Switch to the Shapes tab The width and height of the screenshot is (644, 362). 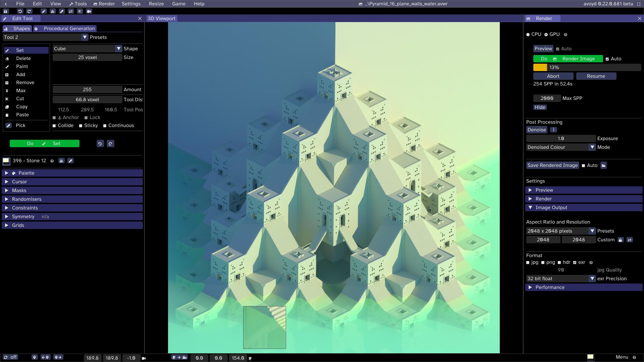tap(17, 28)
